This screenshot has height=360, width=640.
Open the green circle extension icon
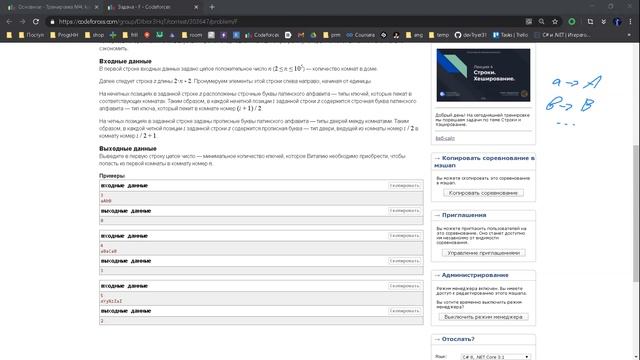click(572, 22)
